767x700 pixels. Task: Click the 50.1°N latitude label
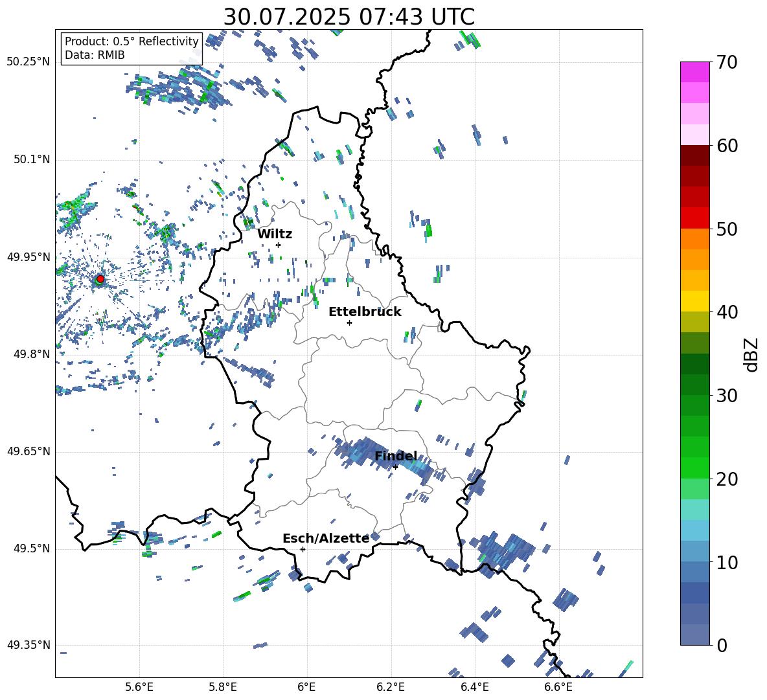pos(32,160)
